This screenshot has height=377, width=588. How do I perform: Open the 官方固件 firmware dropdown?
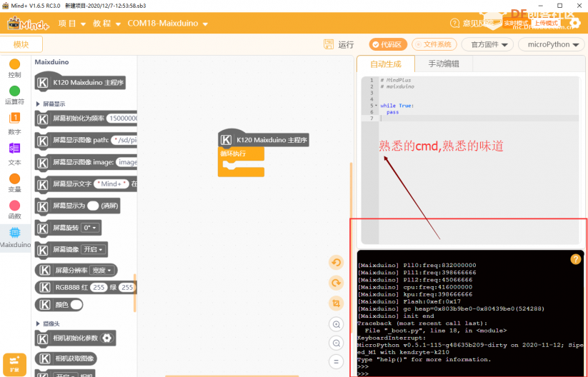tap(489, 44)
